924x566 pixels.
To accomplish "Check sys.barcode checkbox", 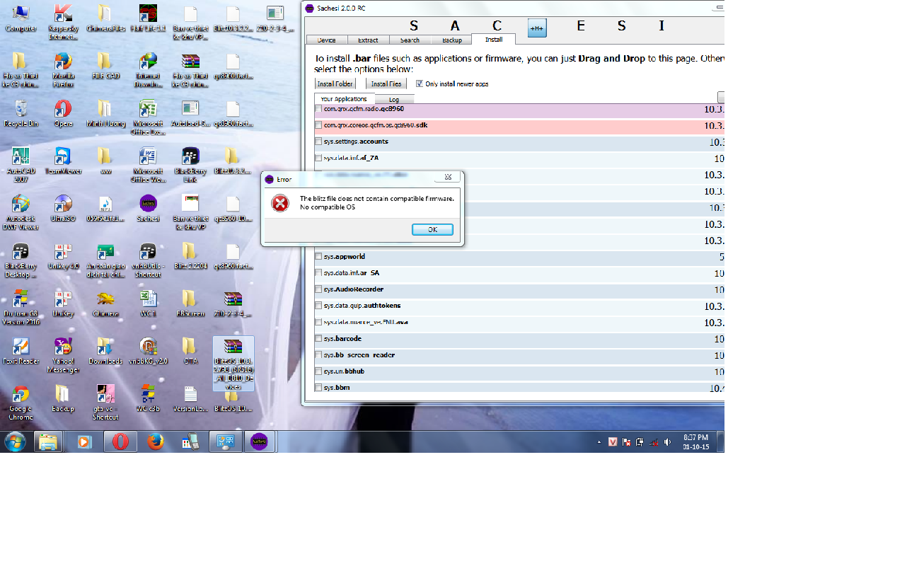I will (318, 339).
